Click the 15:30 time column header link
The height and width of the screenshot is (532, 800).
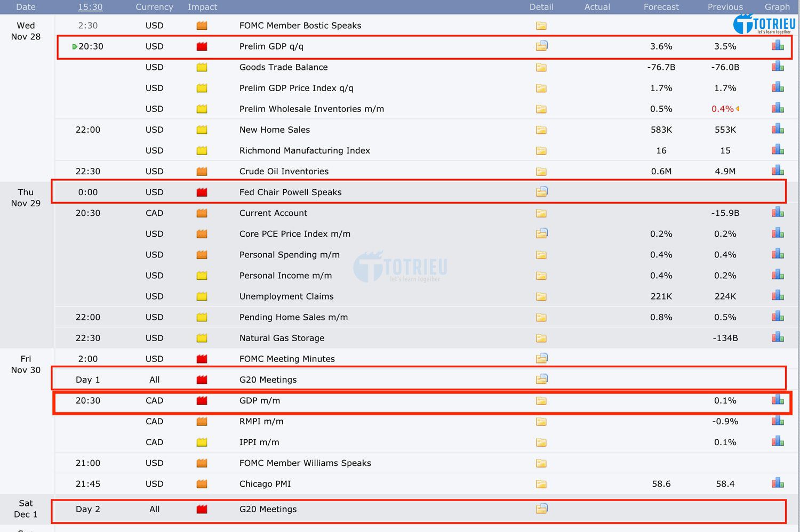[x=90, y=7]
